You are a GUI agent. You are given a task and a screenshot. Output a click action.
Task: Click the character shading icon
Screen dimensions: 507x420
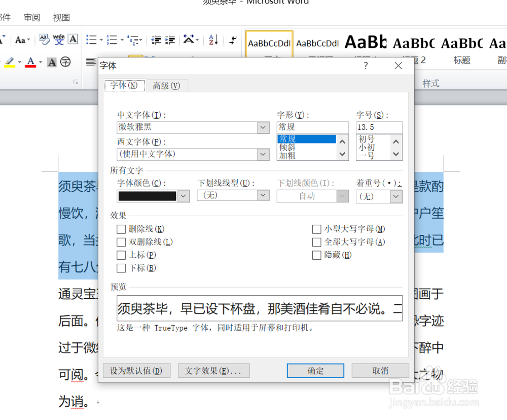coord(51,61)
